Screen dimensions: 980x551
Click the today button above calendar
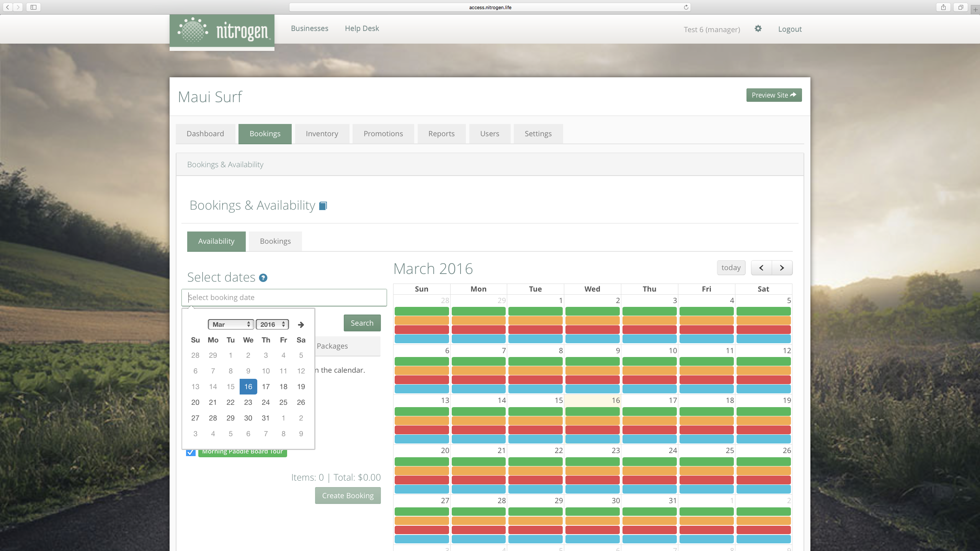pyautogui.click(x=731, y=268)
